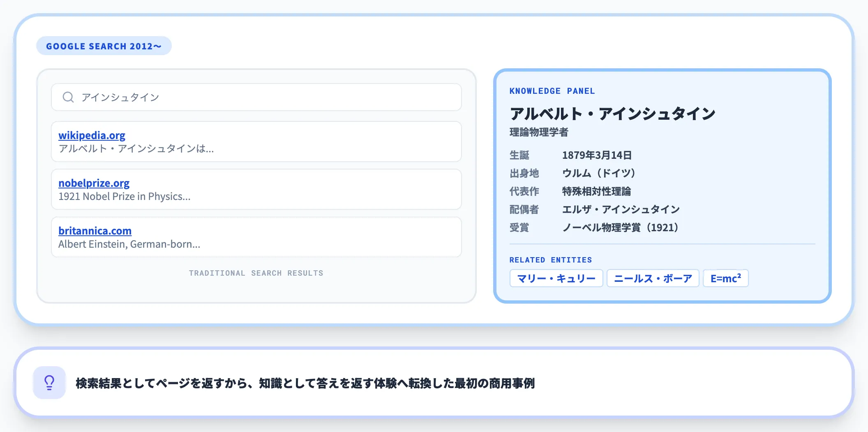Click the 代表作 value 特殊相対性理論

point(597,191)
